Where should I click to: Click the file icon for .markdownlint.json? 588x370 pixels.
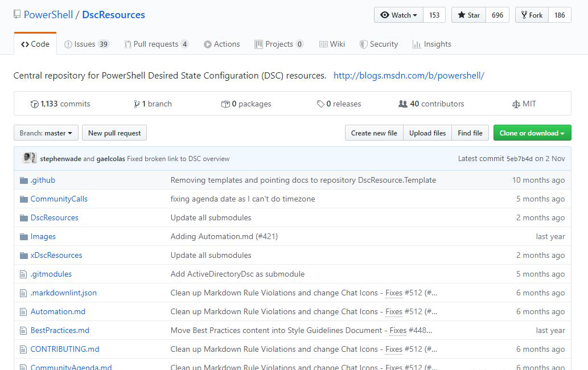(x=23, y=293)
